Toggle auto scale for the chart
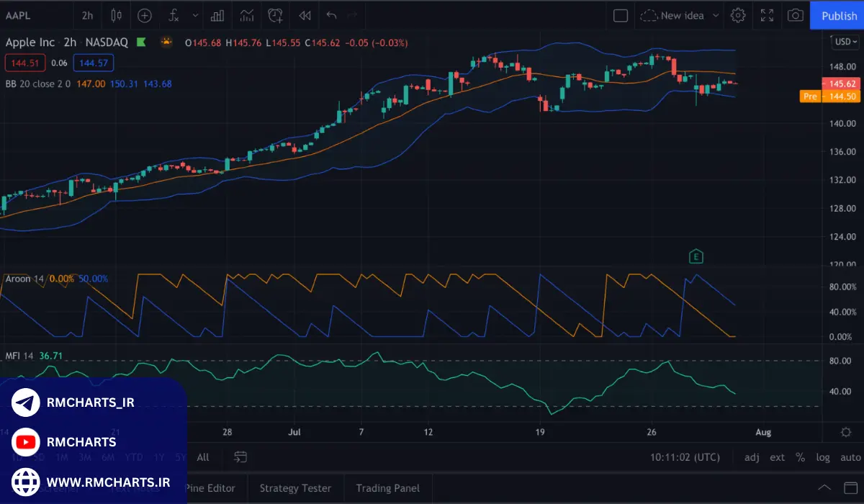 coord(850,457)
